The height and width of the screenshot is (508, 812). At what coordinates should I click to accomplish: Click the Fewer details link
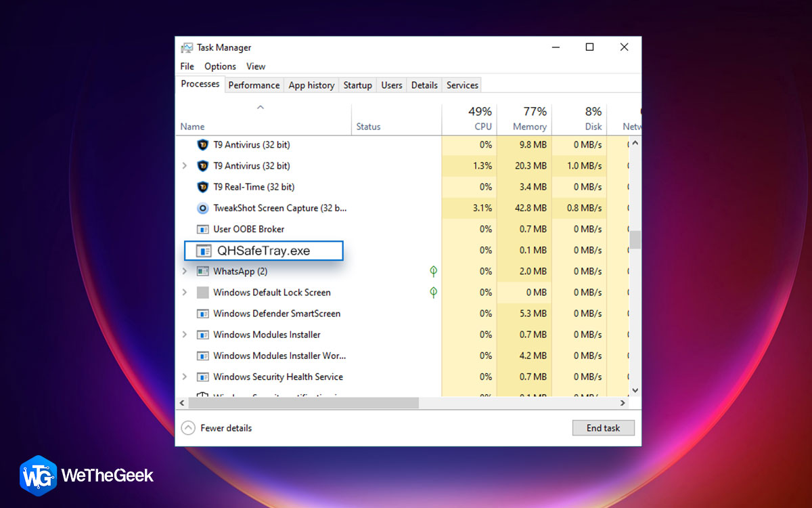[x=226, y=428]
